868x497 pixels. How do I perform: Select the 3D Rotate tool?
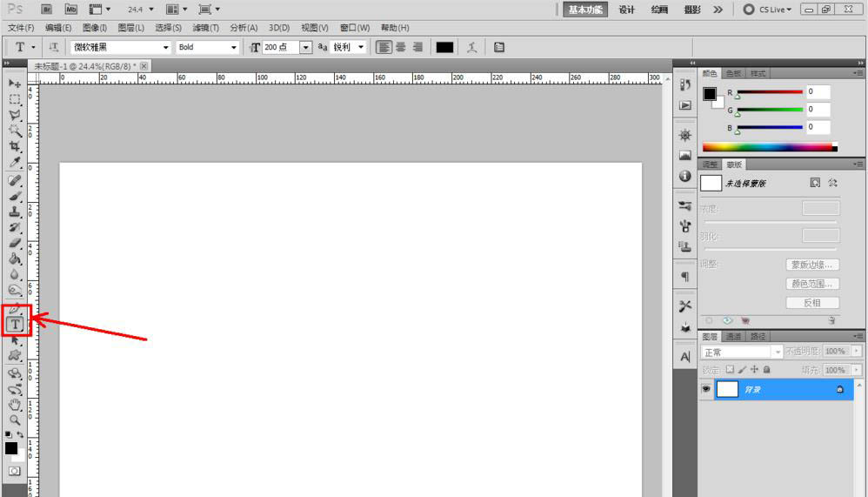click(15, 374)
